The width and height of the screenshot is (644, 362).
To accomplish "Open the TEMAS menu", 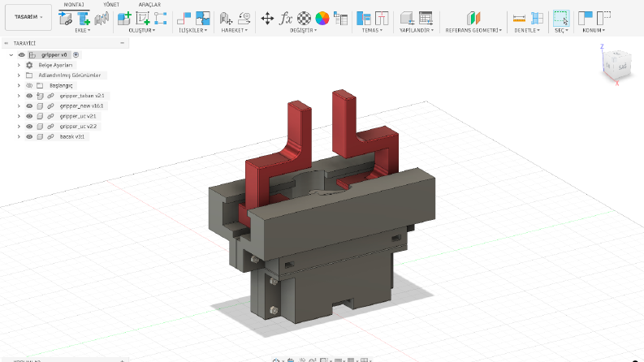I will click(372, 30).
